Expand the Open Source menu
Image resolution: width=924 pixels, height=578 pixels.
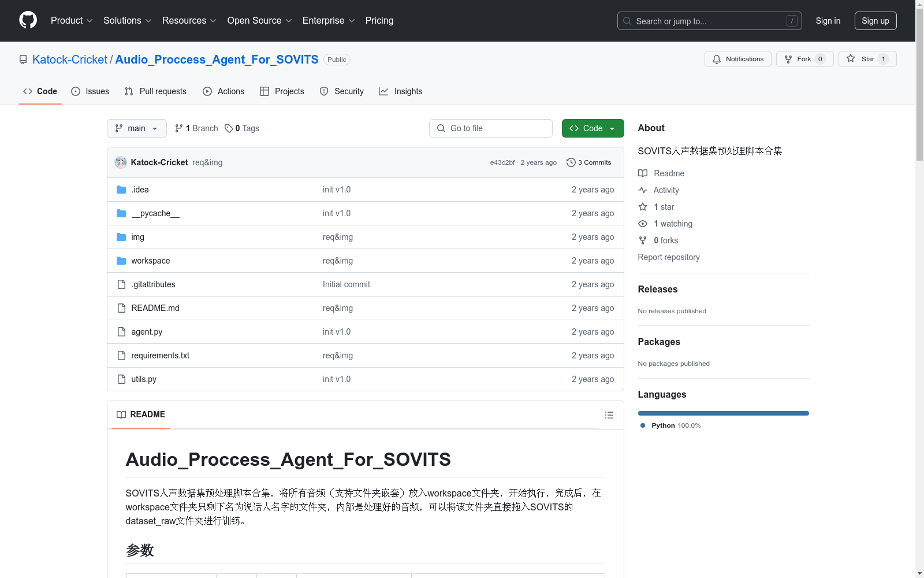tap(260, 20)
